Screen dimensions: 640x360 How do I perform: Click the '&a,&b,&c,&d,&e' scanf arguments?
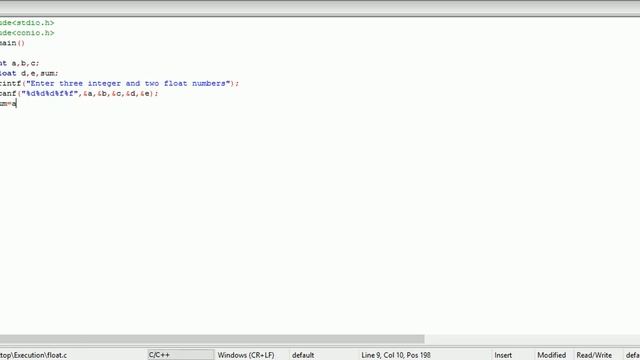coord(116,93)
